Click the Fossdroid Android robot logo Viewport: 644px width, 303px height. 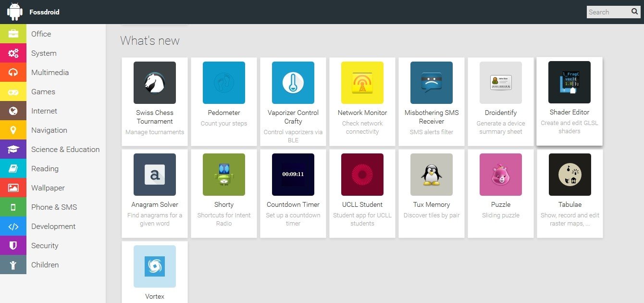tap(15, 12)
